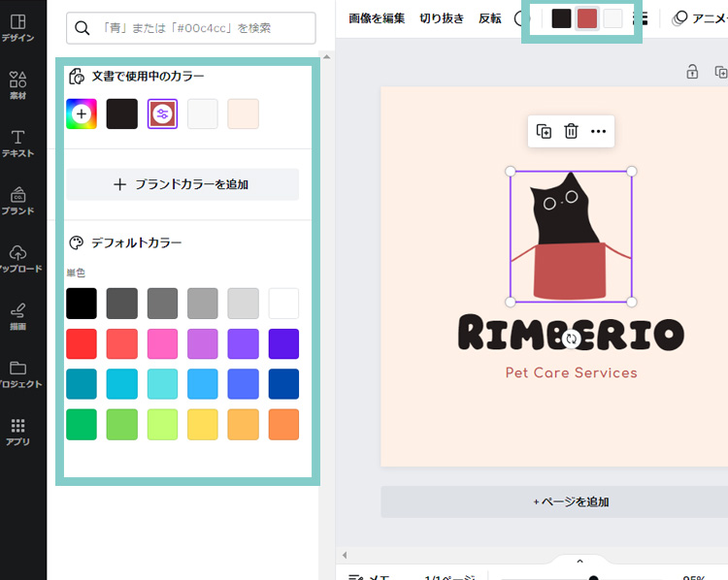Duplicate selected element in floating toolbar
The image size is (728, 580).
(544, 131)
